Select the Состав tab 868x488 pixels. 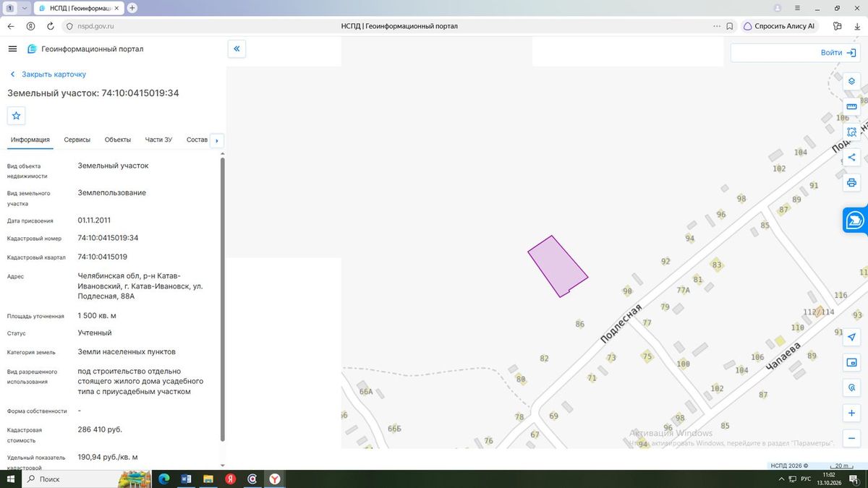[x=197, y=140]
